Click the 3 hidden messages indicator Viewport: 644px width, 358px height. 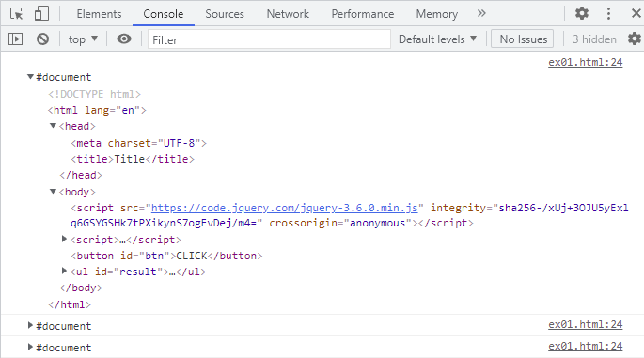coord(594,39)
